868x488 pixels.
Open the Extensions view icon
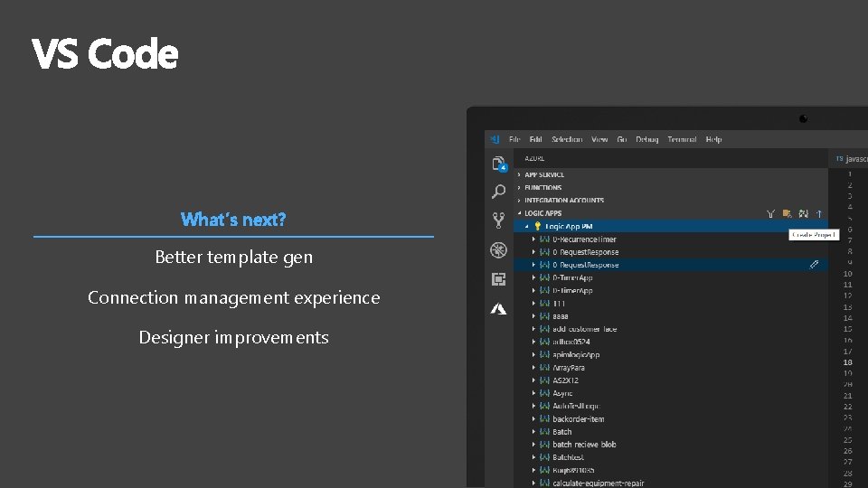498,279
